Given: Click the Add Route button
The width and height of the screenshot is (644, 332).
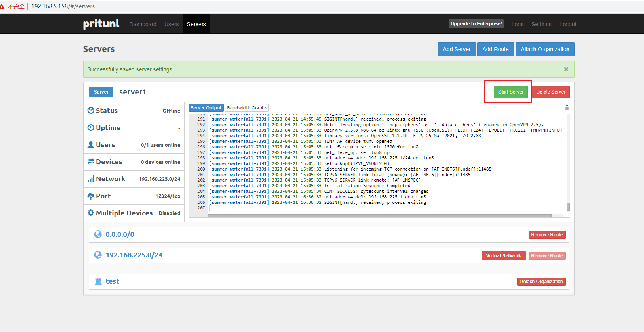Looking at the screenshot, I should pos(495,49).
